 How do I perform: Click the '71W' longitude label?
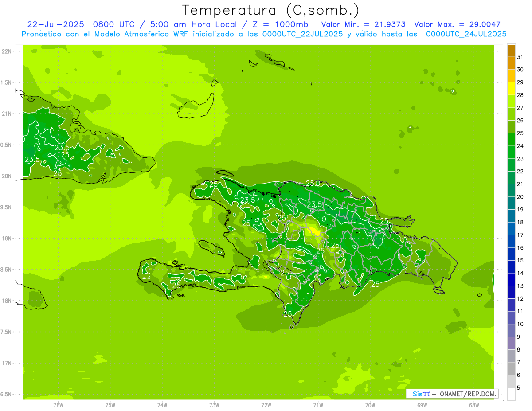(x=318, y=405)
